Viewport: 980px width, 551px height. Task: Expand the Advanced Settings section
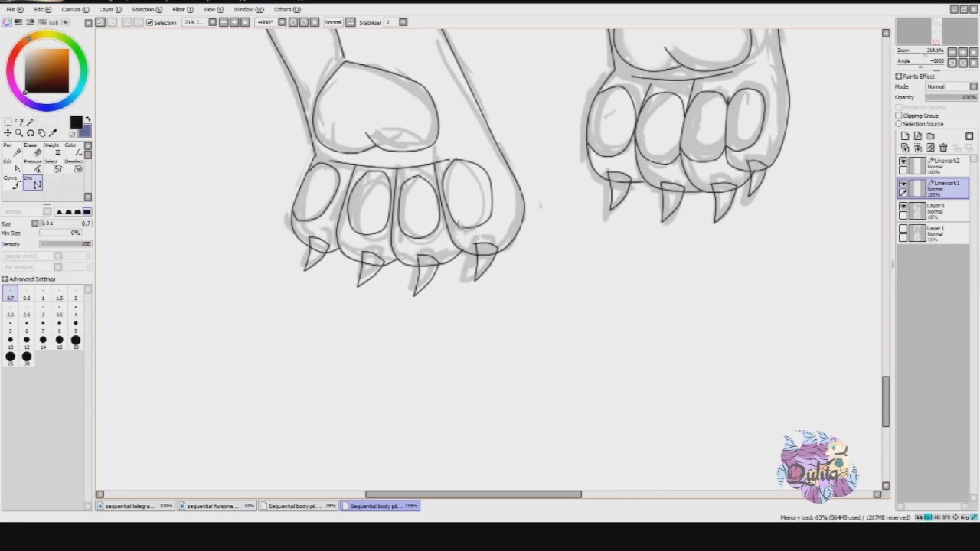[x=28, y=279]
